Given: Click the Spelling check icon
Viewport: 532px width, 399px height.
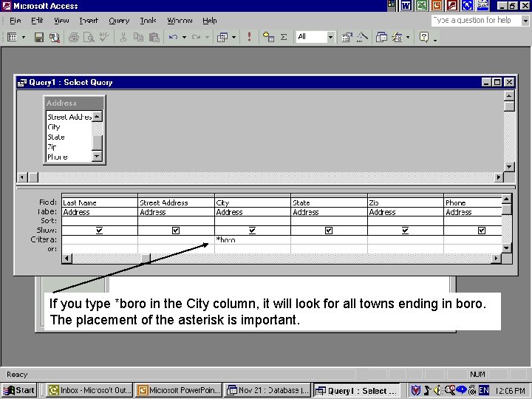Looking at the screenshot, I should [x=104, y=37].
